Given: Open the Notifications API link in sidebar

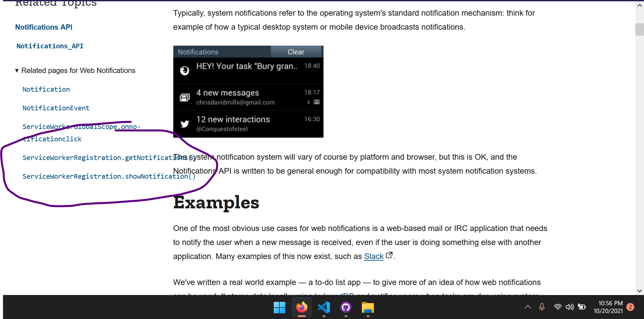Looking at the screenshot, I should (x=44, y=27).
